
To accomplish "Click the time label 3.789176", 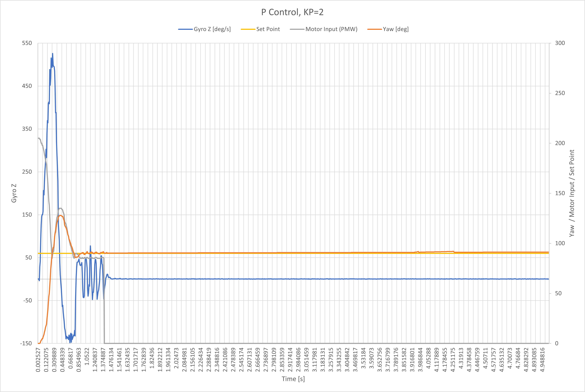I will 396,360.
